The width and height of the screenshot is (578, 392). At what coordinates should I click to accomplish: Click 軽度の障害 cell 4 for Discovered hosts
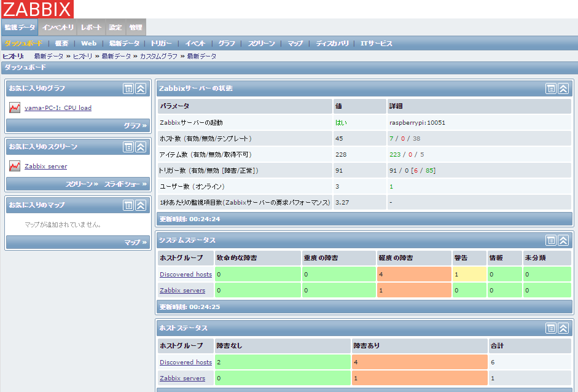point(414,275)
